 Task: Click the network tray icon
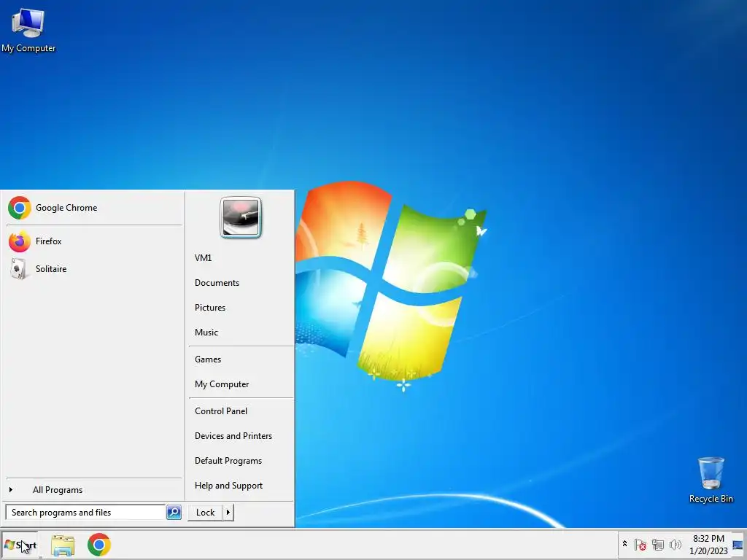coord(658,544)
